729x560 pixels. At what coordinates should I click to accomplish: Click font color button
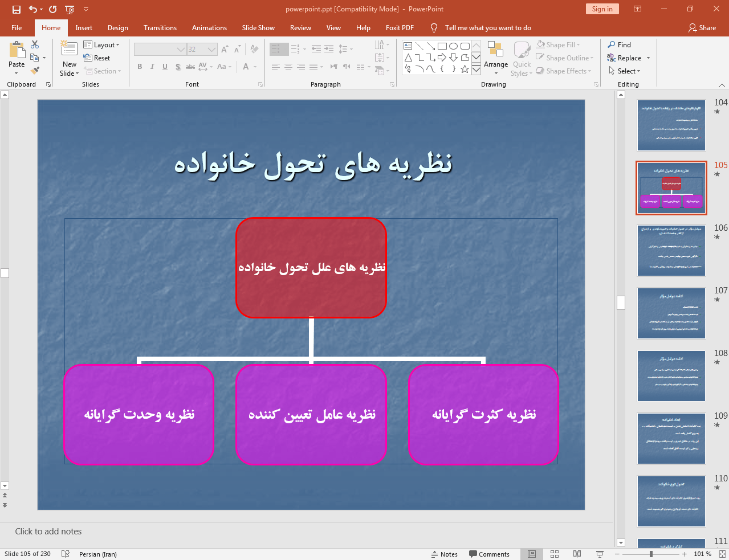246,67
